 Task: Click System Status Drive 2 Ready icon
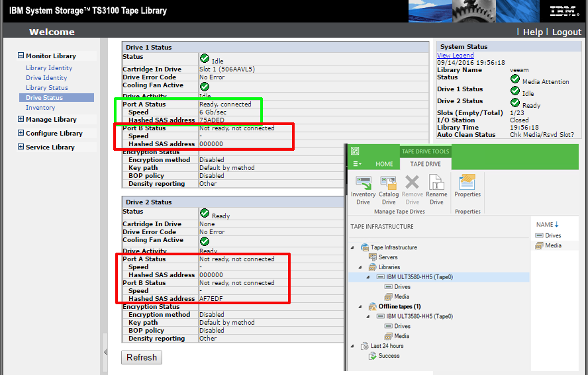click(x=515, y=103)
